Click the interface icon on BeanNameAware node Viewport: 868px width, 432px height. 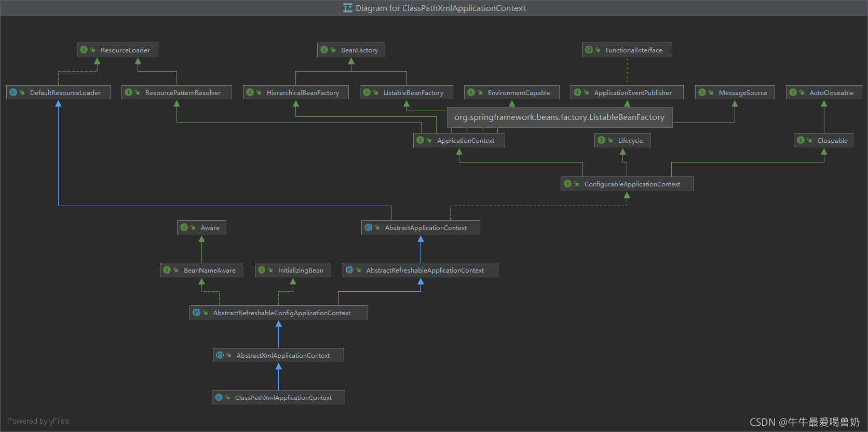pyautogui.click(x=167, y=270)
